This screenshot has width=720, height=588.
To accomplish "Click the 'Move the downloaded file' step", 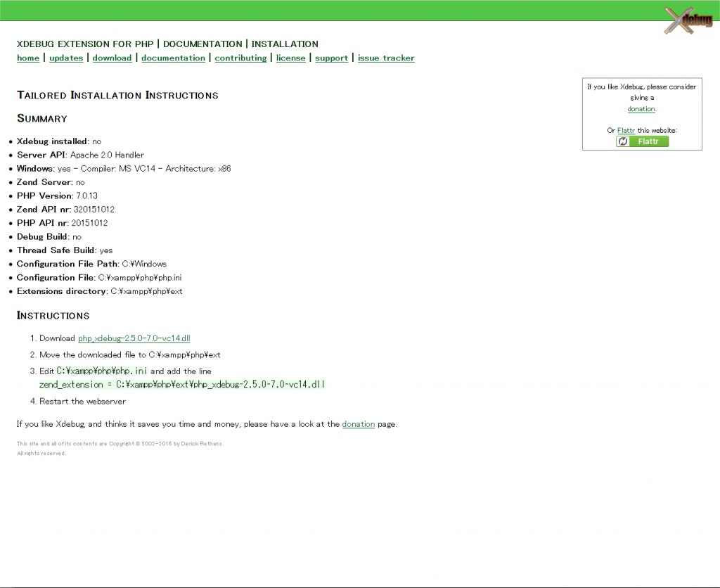I will 130,354.
